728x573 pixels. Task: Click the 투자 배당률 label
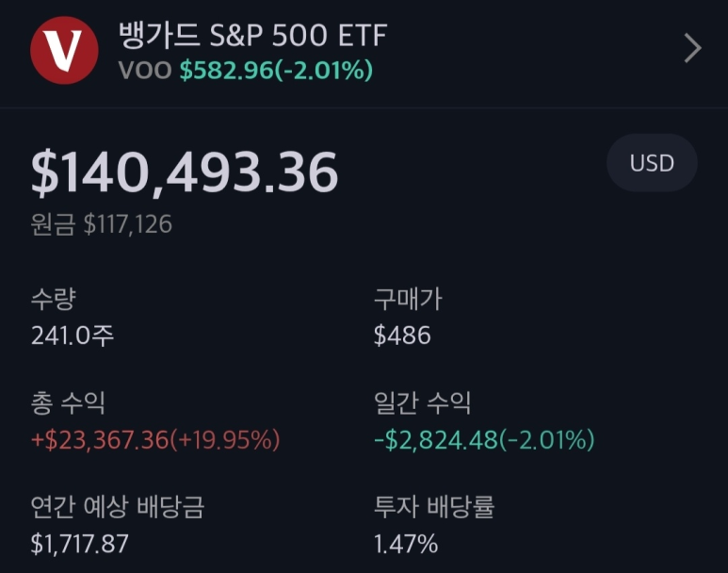pyautogui.click(x=434, y=507)
